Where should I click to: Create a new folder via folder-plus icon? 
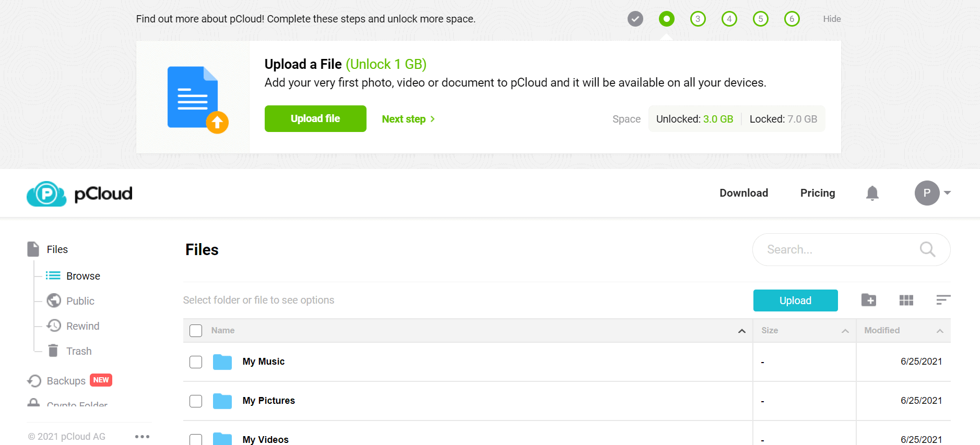coord(868,300)
